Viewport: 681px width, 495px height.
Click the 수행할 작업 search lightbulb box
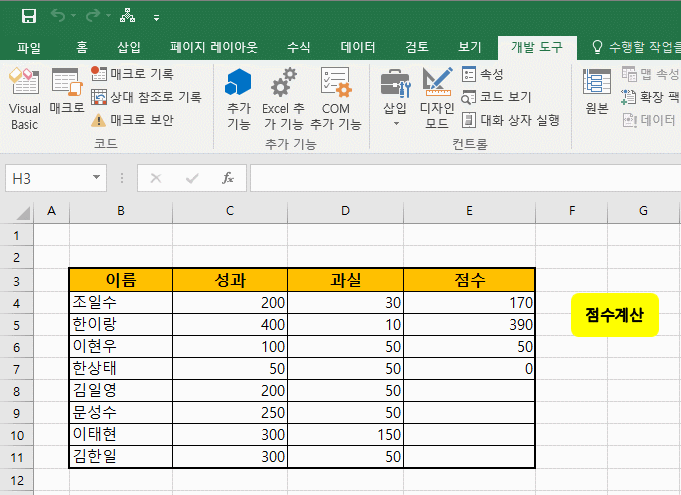click(x=635, y=47)
